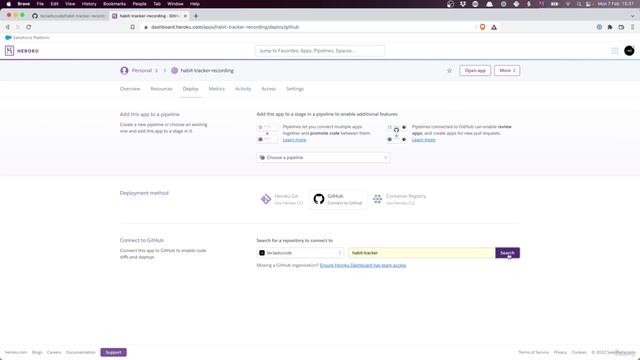Switch to the Settings tab

[x=295, y=89]
